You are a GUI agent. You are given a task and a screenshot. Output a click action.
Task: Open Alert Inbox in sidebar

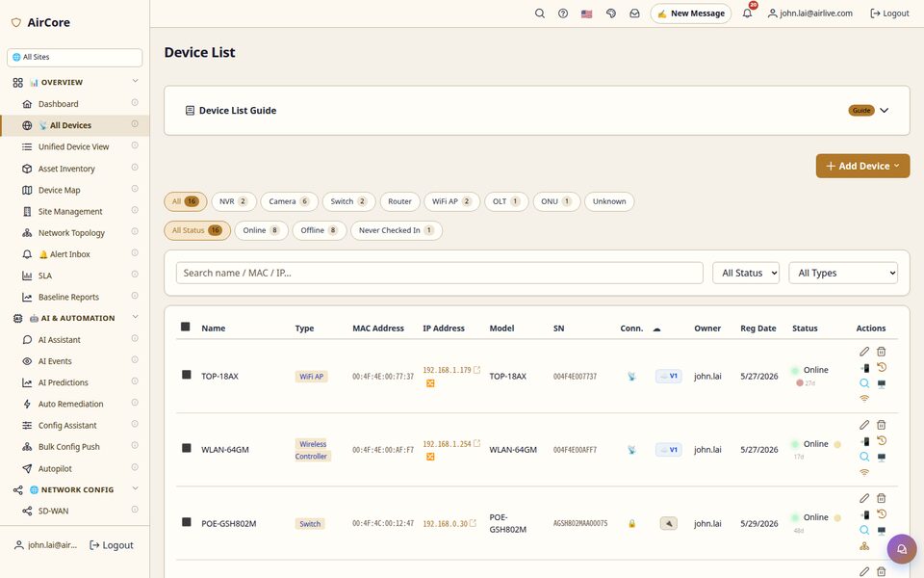pyautogui.click(x=64, y=254)
